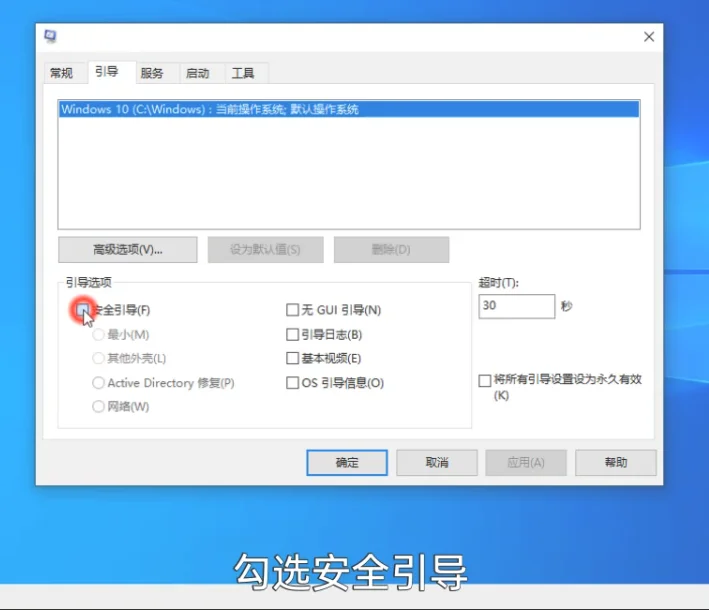The width and height of the screenshot is (709, 610).
Task: Close the system configuration dialog
Action: click(649, 37)
